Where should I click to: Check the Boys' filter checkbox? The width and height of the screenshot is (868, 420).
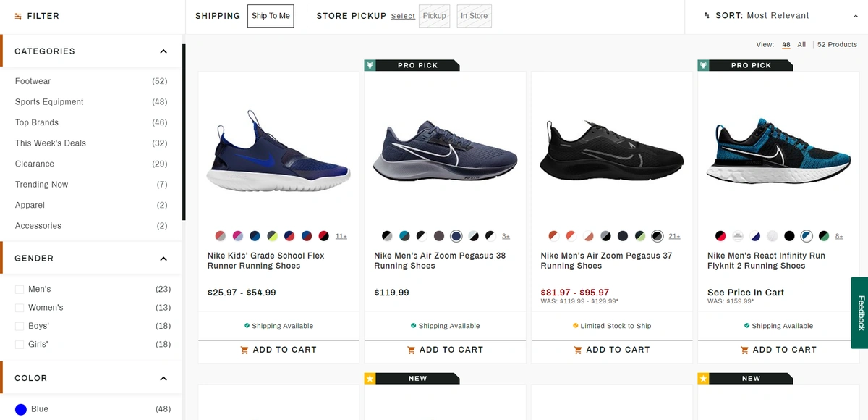click(x=20, y=325)
